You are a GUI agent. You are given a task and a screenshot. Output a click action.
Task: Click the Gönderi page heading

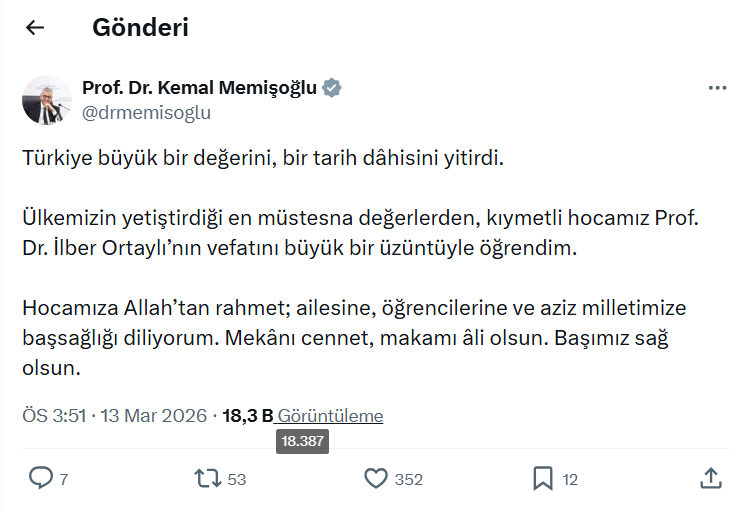[x=140, y=28]
